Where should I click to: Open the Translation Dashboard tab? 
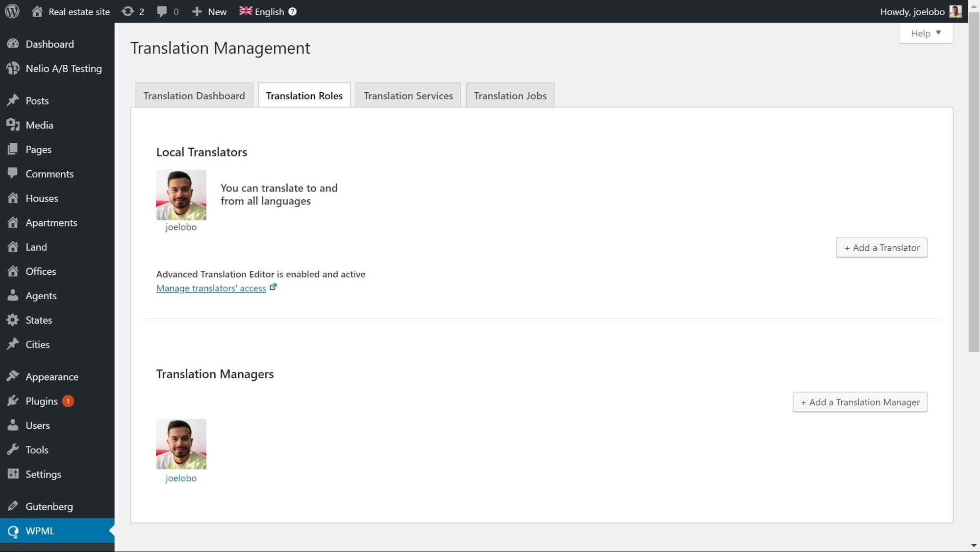pos(194,96)
